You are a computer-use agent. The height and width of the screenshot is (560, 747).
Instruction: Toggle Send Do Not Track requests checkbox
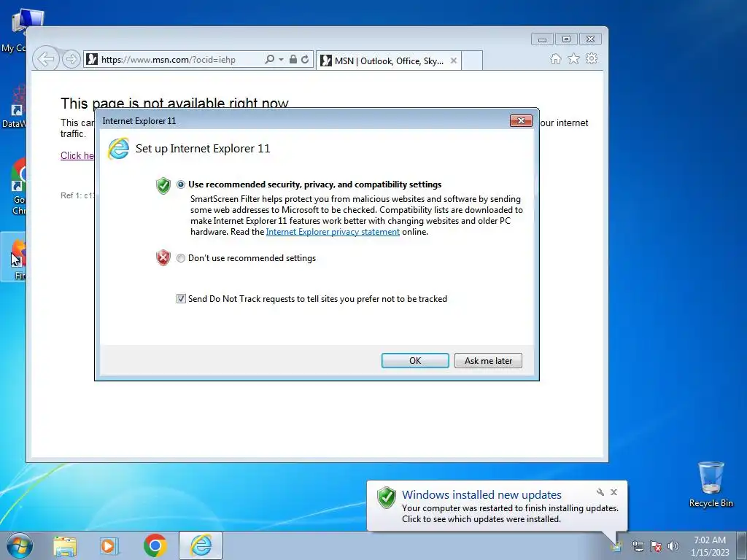point(181,298)
